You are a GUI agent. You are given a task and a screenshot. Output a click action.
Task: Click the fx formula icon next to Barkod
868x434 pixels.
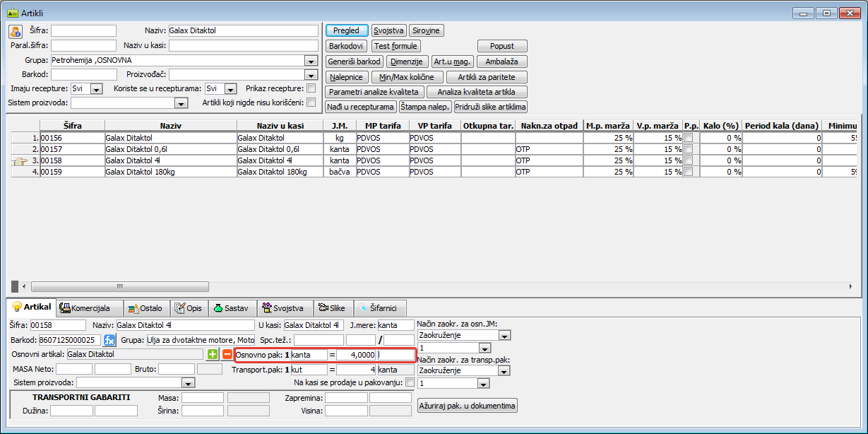click(x=109, y=340)
